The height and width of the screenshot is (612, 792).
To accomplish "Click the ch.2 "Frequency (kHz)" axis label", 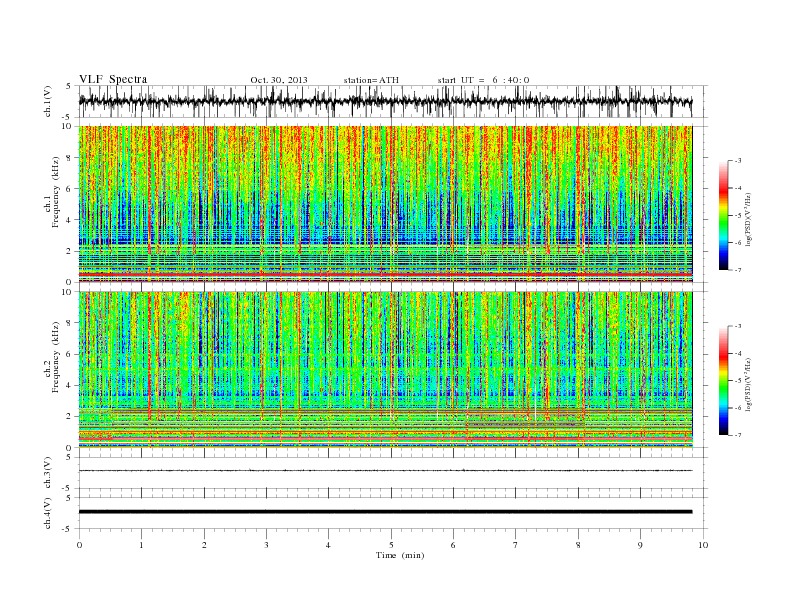I will pyautogui.click(x=56, y=357).
